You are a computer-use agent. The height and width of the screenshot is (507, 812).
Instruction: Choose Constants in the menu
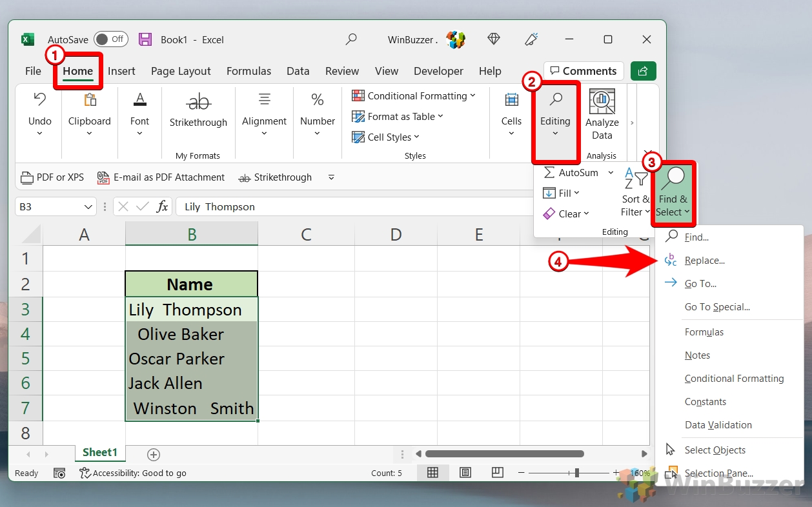tap(705, 402)
